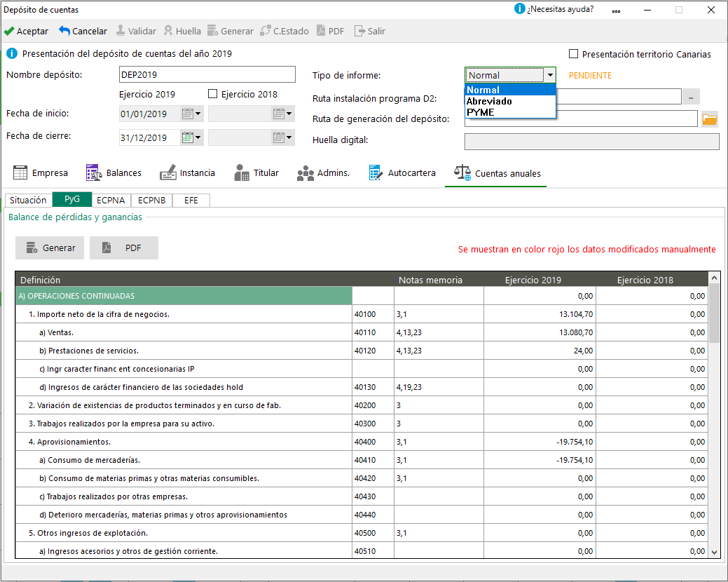This screenshot has height=582, width=728.
Task: Click the Instancia writing icon
Action: 168,172
